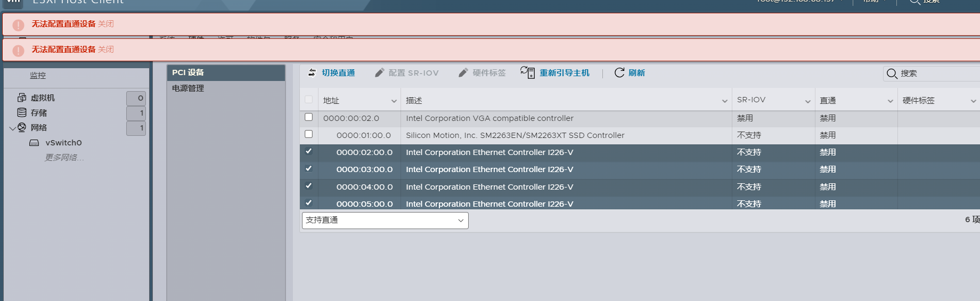Uncheck the 0000:02:00.0 Ethernet controller checkbox
The width and height of the screenshot is (980, 301).
pos(308,151)
